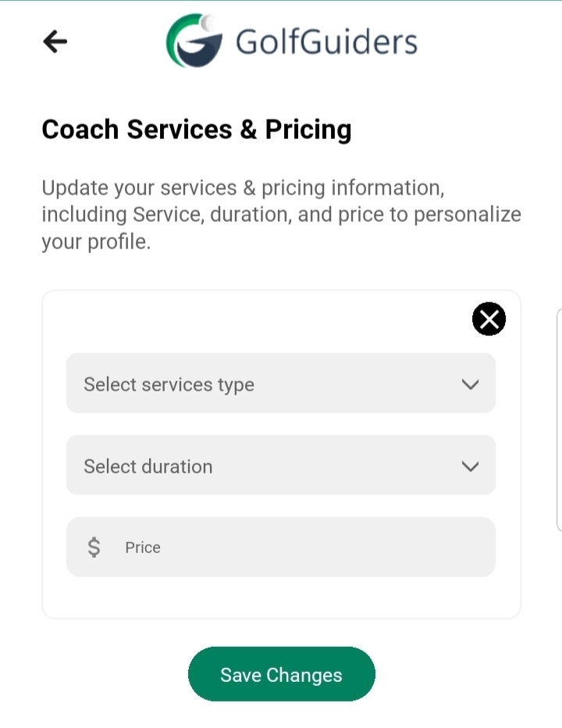
Task: Click the Coach Services & Pricing heading
Action: [x=197, y=130]
